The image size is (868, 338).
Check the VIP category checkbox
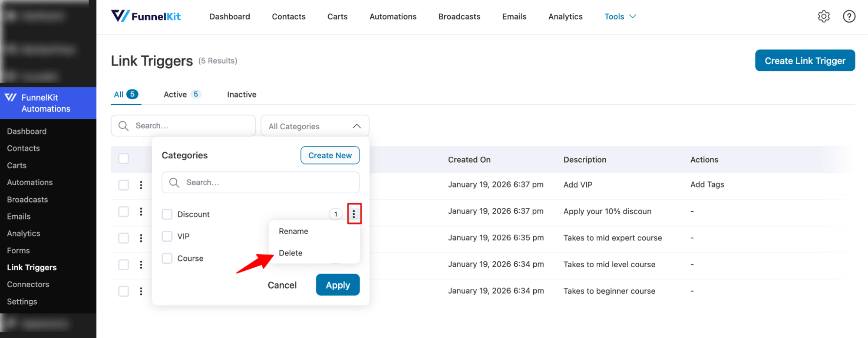pyautogui.click(x=167, y=236)
